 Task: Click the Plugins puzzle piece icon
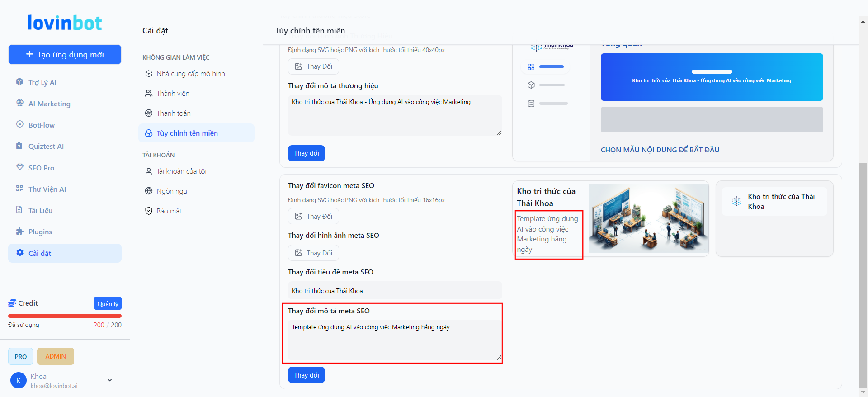tap(19, 232)
